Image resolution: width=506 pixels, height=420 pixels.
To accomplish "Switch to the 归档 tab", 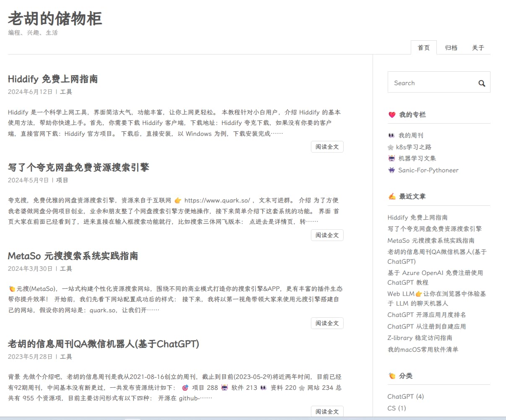I will 451,47.
